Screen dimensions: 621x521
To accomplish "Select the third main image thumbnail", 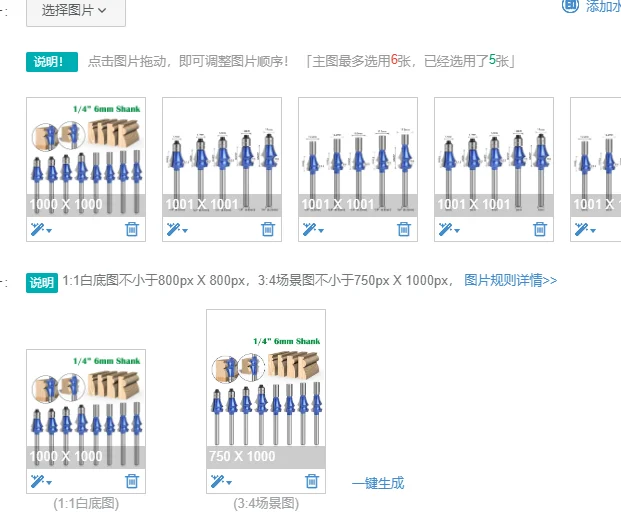I will tap(358, 157).
